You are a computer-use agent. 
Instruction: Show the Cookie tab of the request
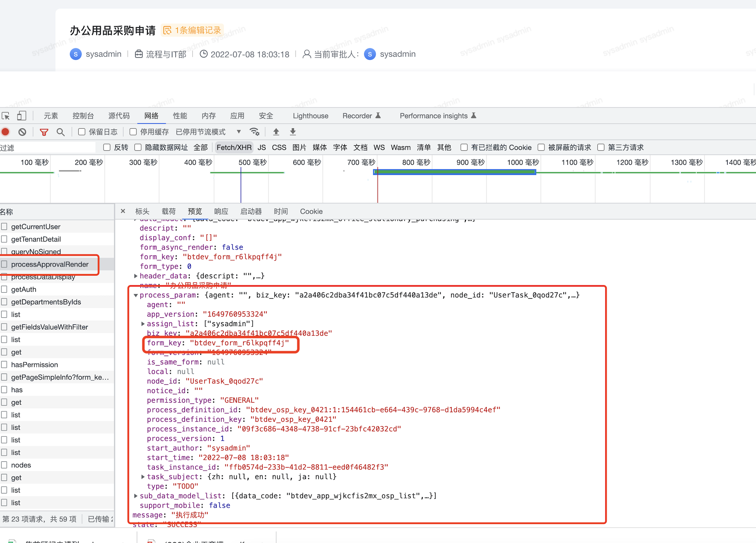311,212
